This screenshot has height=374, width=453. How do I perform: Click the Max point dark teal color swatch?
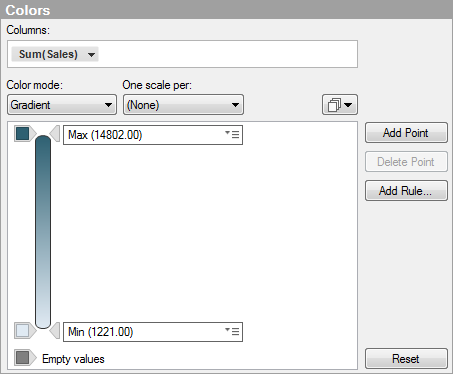click(x=22, y=134)
